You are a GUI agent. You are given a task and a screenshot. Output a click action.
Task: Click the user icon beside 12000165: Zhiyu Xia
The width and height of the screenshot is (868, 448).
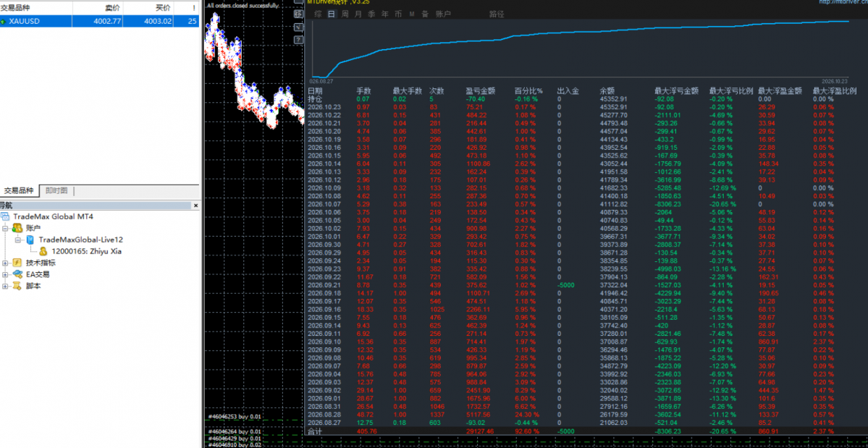point(43,251)
